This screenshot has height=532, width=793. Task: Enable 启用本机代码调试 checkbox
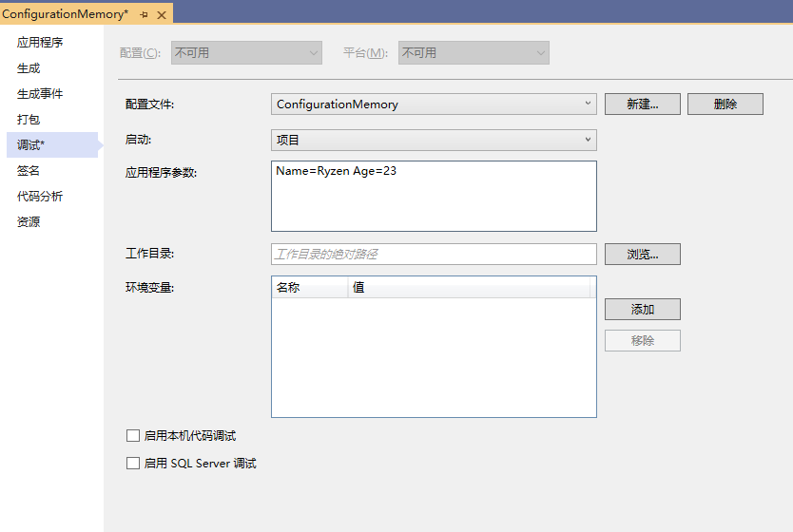click(133, 435)
